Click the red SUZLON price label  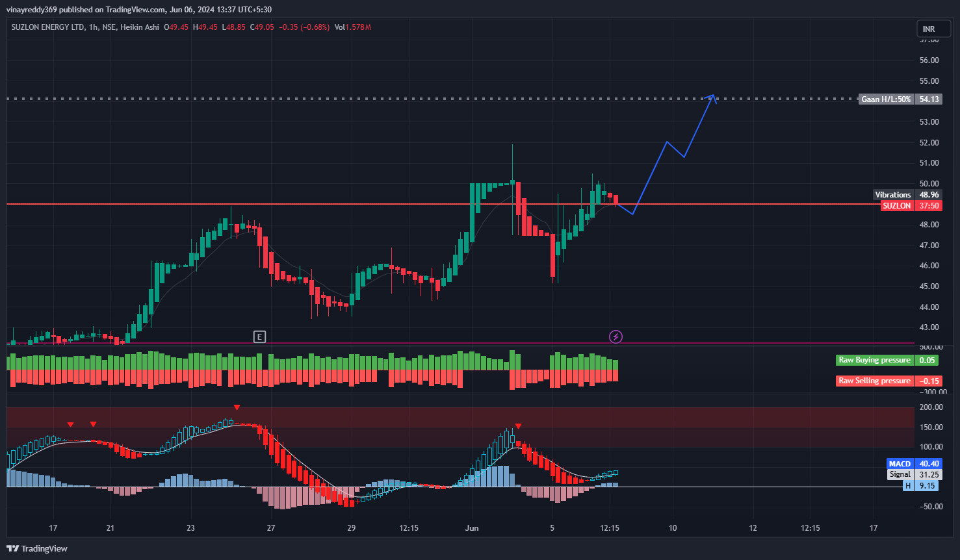(897, 206)
